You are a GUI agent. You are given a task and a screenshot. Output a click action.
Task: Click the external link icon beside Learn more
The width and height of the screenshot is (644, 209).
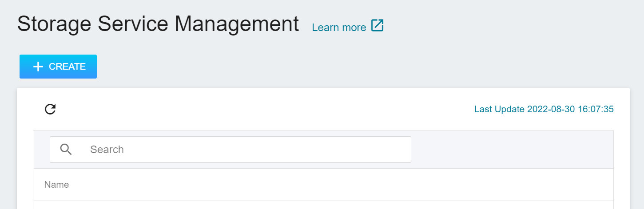coord(377,26)
